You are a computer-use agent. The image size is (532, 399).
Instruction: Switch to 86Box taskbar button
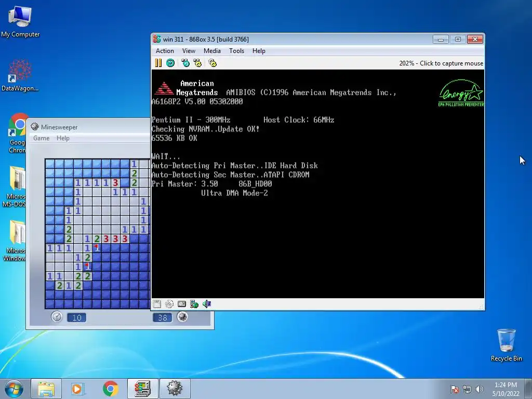[x=143, y=389]
